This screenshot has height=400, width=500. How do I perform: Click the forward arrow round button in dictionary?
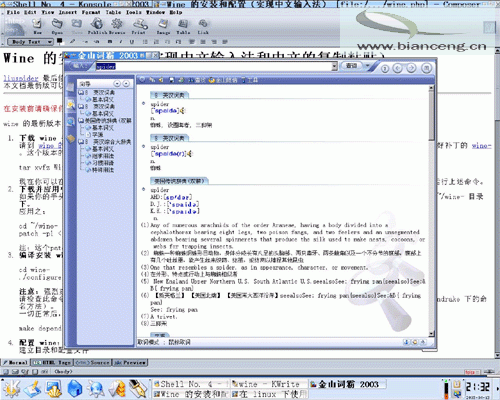pyautogui.click(x=411, y=68)
